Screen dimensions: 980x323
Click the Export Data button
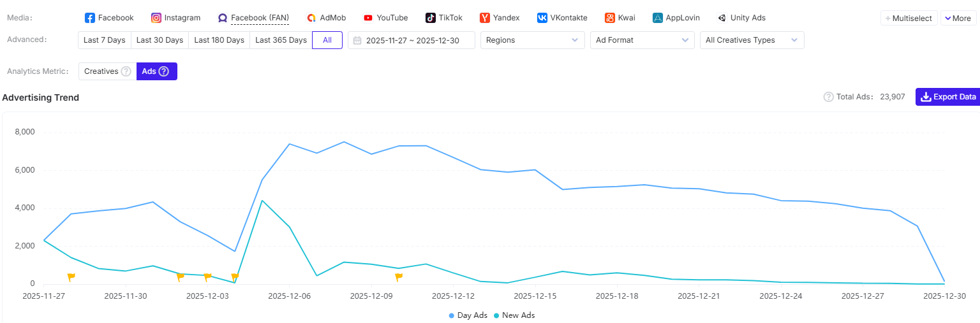point(947,97)
